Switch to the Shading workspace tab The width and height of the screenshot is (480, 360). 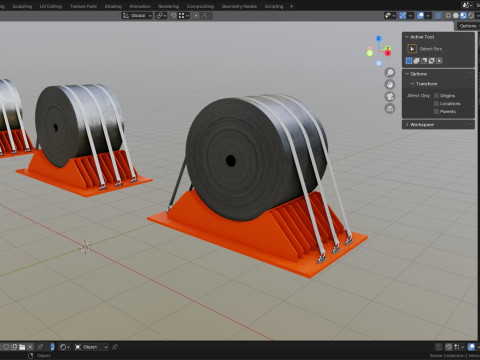[113, 6]
